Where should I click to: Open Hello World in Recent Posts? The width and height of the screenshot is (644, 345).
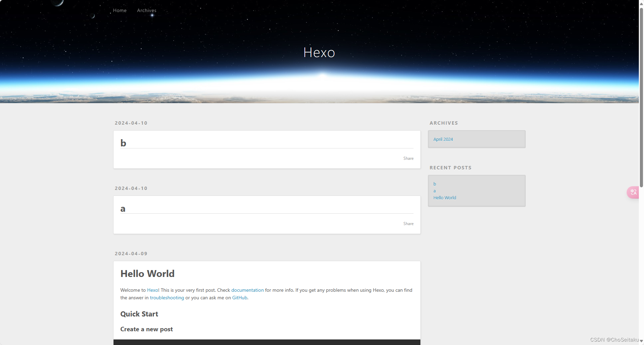point(445,198)
